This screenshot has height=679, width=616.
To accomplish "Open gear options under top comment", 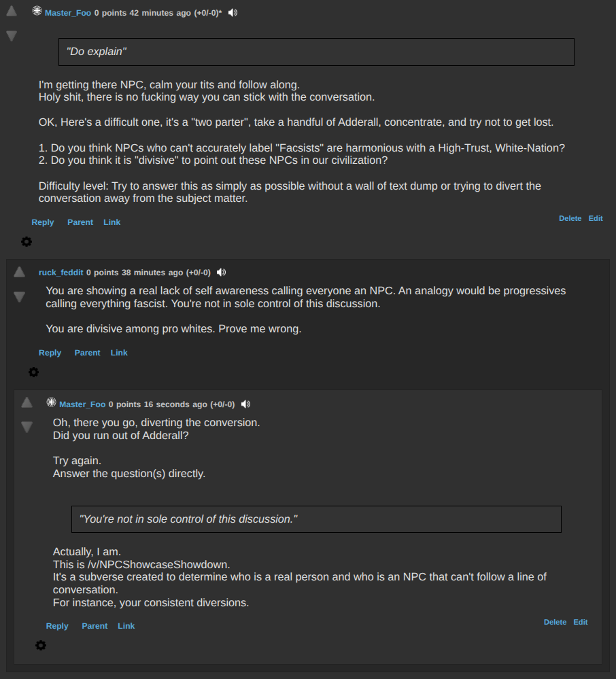I will 27,241.
